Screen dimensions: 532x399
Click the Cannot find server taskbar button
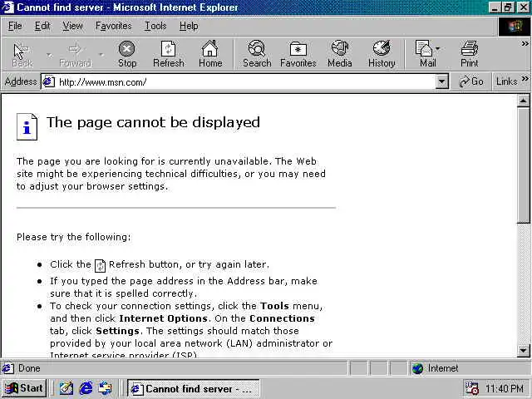point(194,388)
